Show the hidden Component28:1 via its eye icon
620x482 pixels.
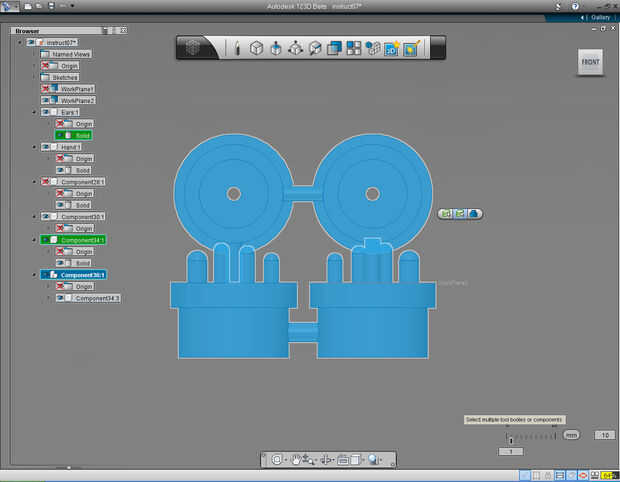tap(45, 181)
